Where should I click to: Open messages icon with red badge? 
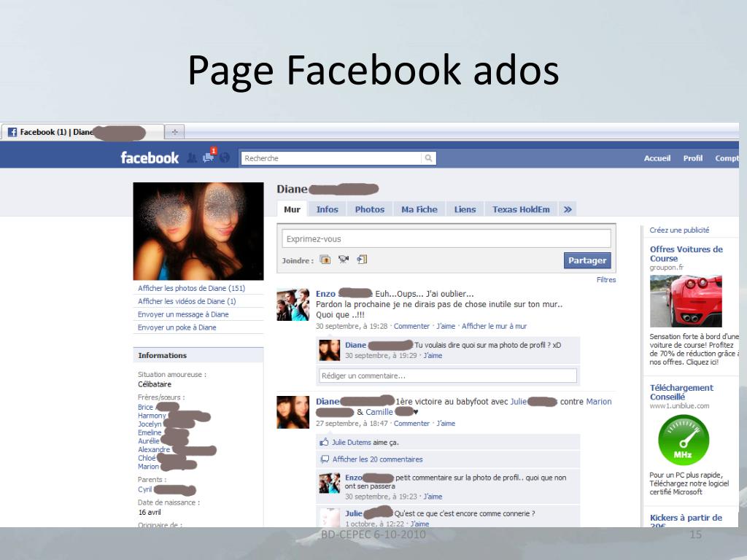tap(208, 157)
